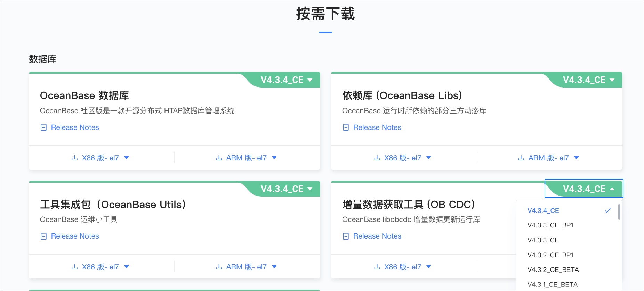Download ARM 版- el7 for OceanBase Utils
This screenshot has width=644, height=291.
[x=246, y=267]
